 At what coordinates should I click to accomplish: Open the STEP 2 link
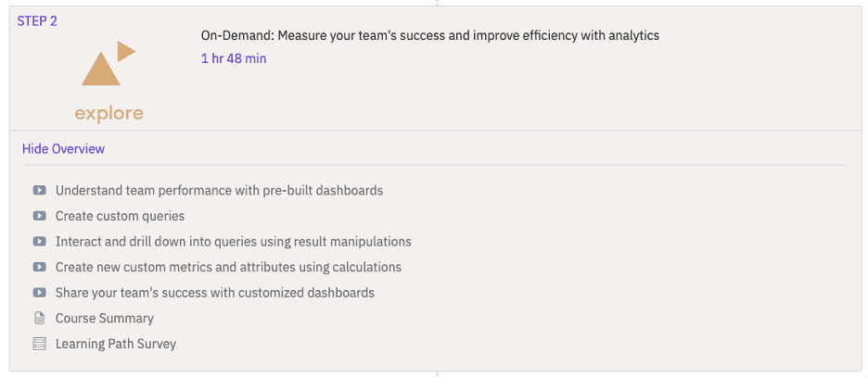click(x=37, y=21)
